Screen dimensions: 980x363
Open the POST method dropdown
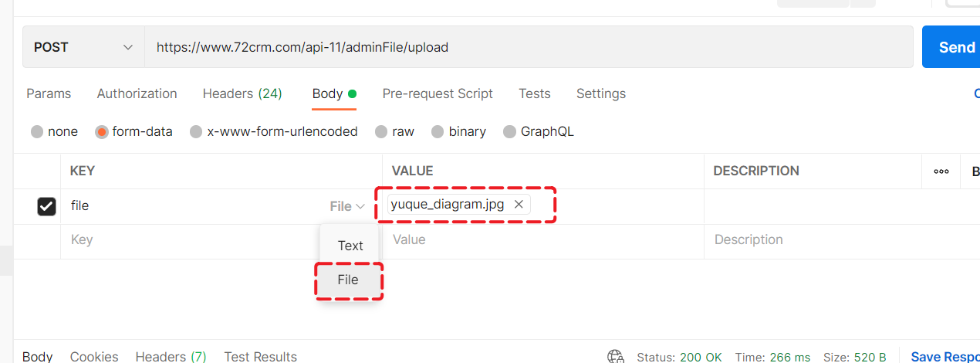(83, 47)
